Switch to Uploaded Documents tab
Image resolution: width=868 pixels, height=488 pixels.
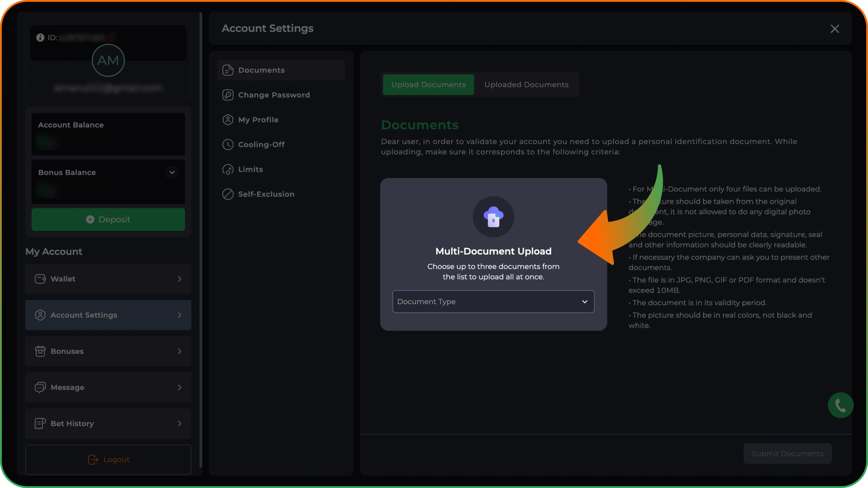click(x=526, y=84)
